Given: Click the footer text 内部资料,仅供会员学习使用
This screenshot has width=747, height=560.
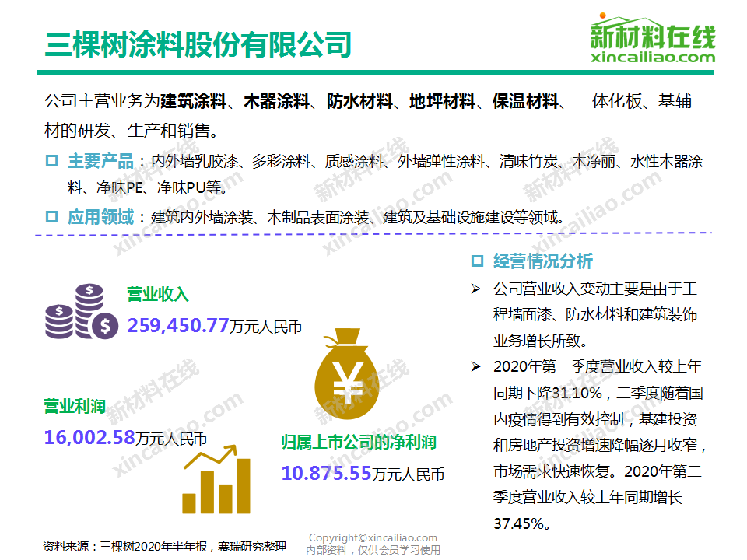Looking at the screenshot, I should pos(373,550).
